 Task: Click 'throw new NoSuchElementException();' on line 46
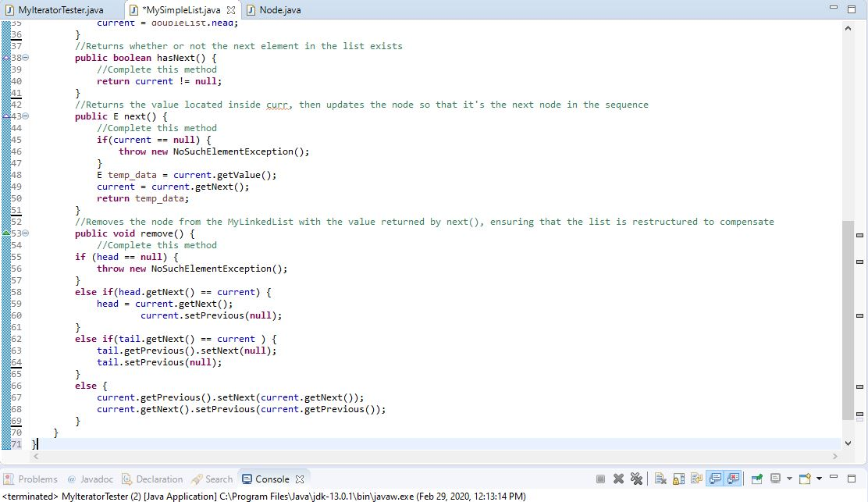(x=214, y=151)
